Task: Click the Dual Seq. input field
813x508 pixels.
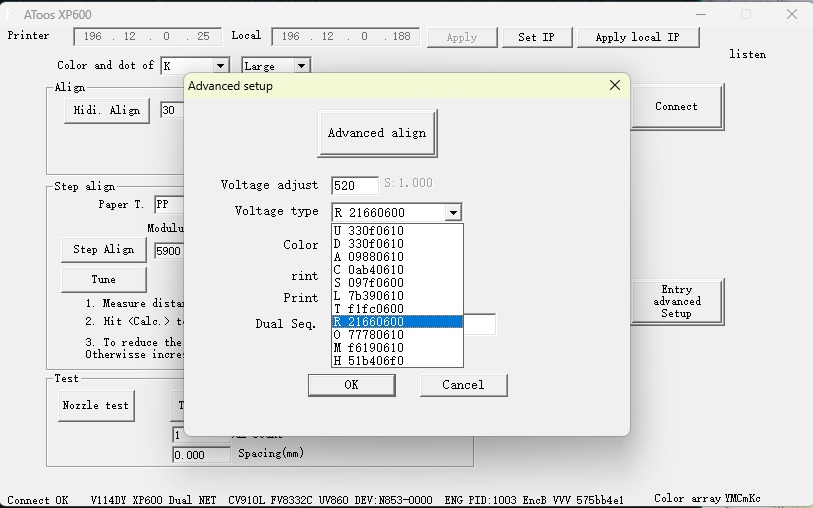Action: tap(480, 324)
